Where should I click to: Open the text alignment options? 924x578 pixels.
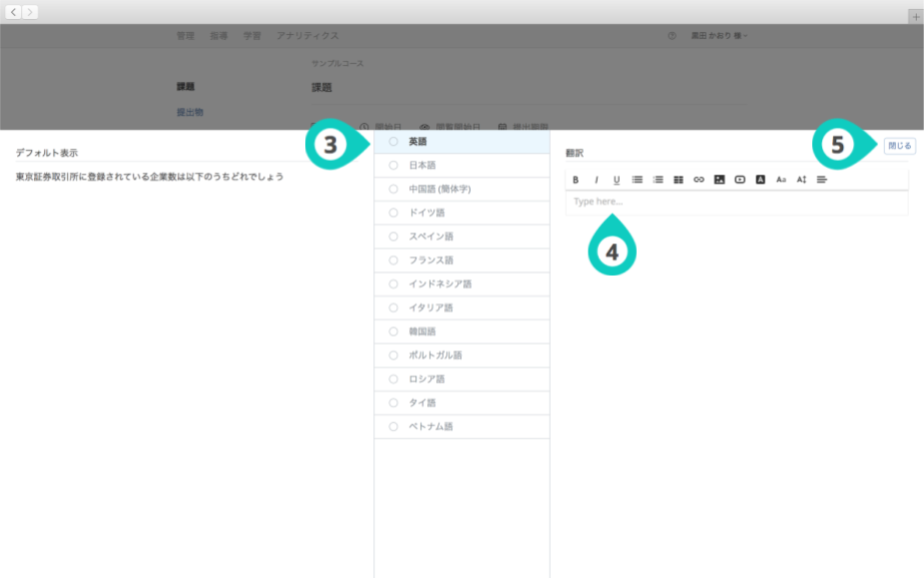coord(822,180)
